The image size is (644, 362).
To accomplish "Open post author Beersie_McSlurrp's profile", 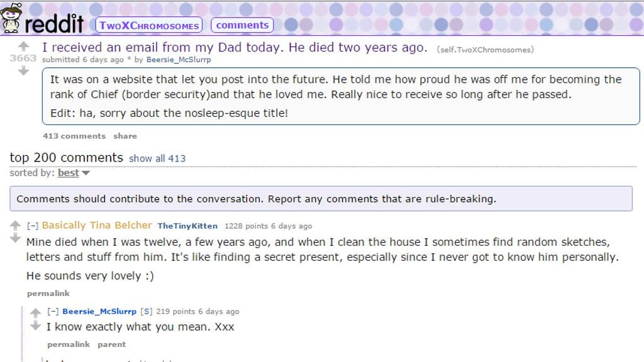I will pyautogui.click(x=179, y=60).
